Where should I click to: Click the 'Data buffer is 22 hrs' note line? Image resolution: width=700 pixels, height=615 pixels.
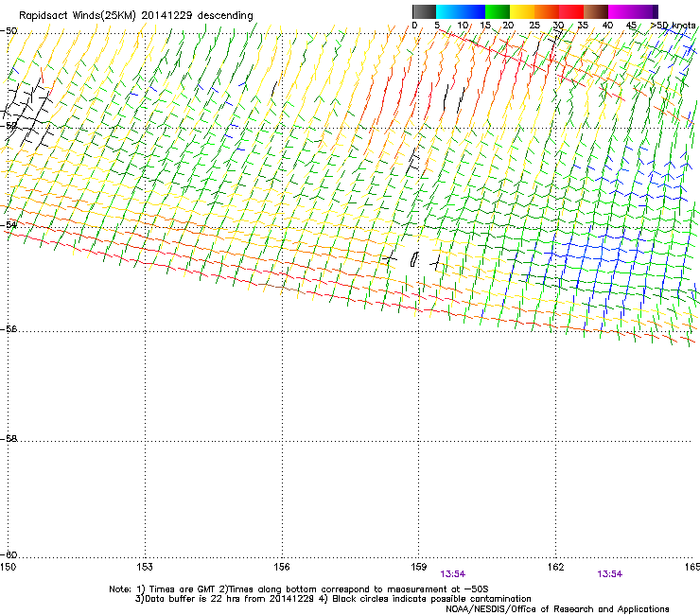coord(333,599)
